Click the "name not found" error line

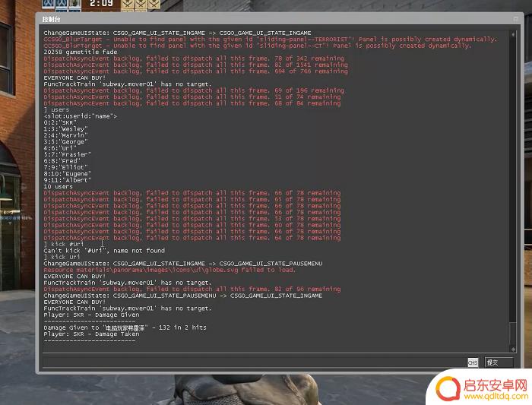[x=104, y=251]
